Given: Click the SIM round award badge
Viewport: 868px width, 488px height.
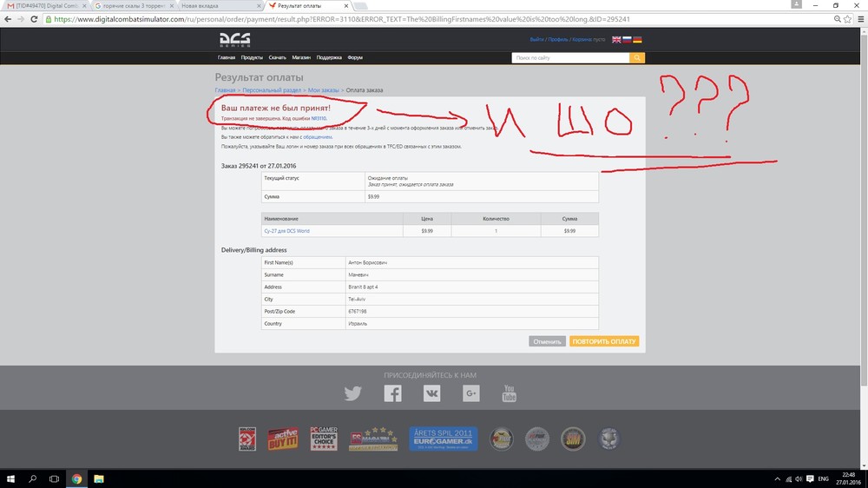Looking at the screenshot, I should (x=573, y=439).
